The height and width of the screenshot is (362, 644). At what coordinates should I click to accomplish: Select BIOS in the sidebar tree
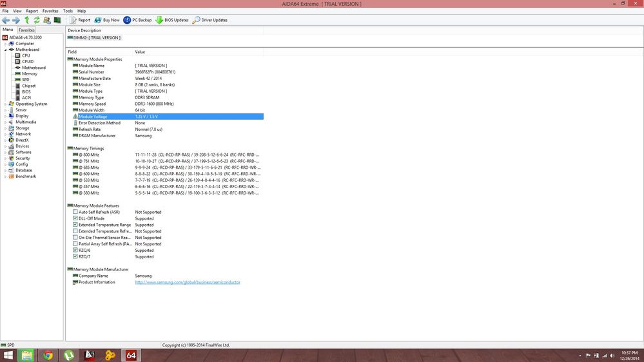(26, 91)
